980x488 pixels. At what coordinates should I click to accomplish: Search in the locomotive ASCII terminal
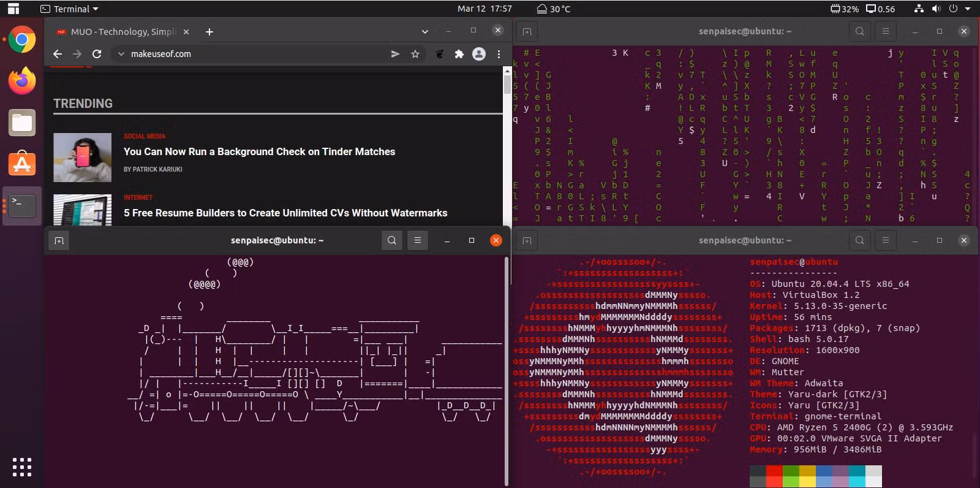(x=392, y=241)
